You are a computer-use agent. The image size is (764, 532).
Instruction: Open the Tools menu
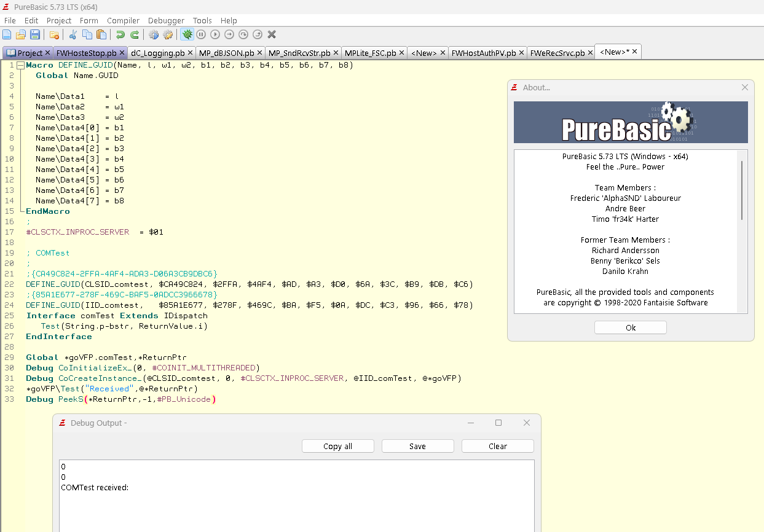point(202,20)
